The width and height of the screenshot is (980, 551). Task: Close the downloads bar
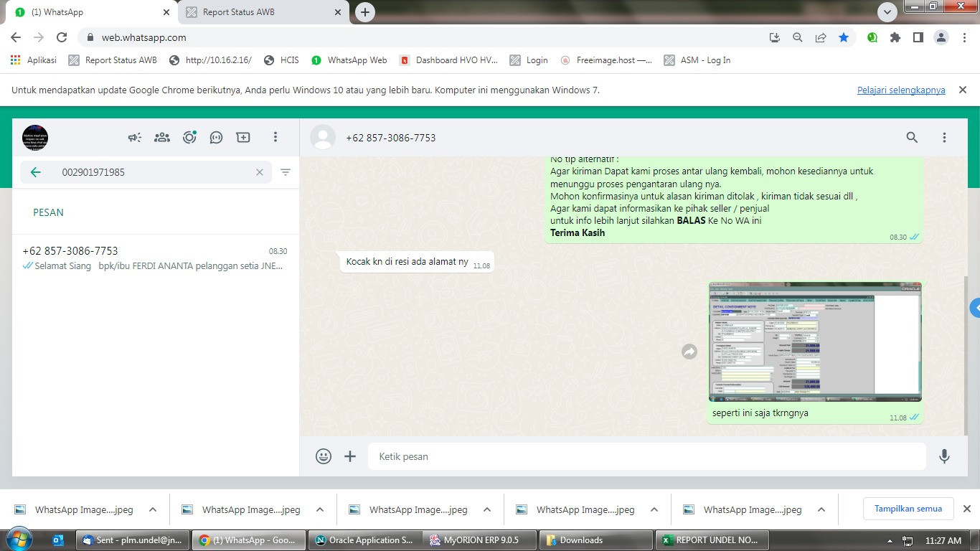[x=966, y=509]
